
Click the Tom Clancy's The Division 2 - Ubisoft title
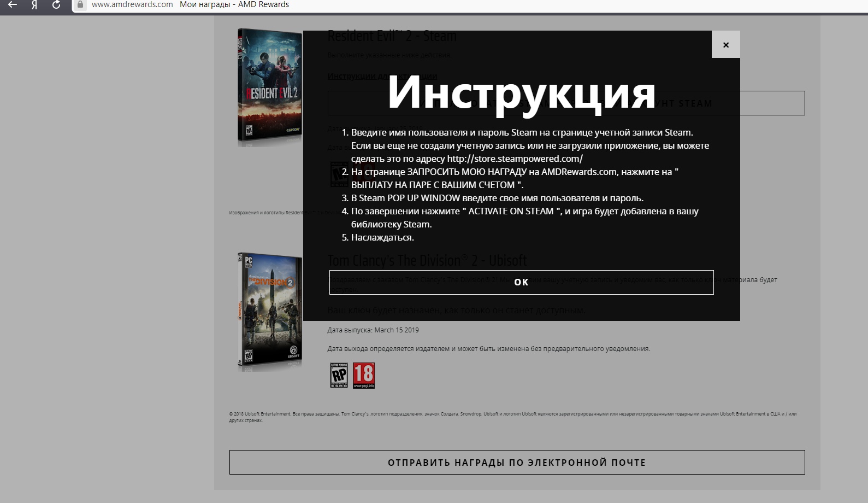427,260
